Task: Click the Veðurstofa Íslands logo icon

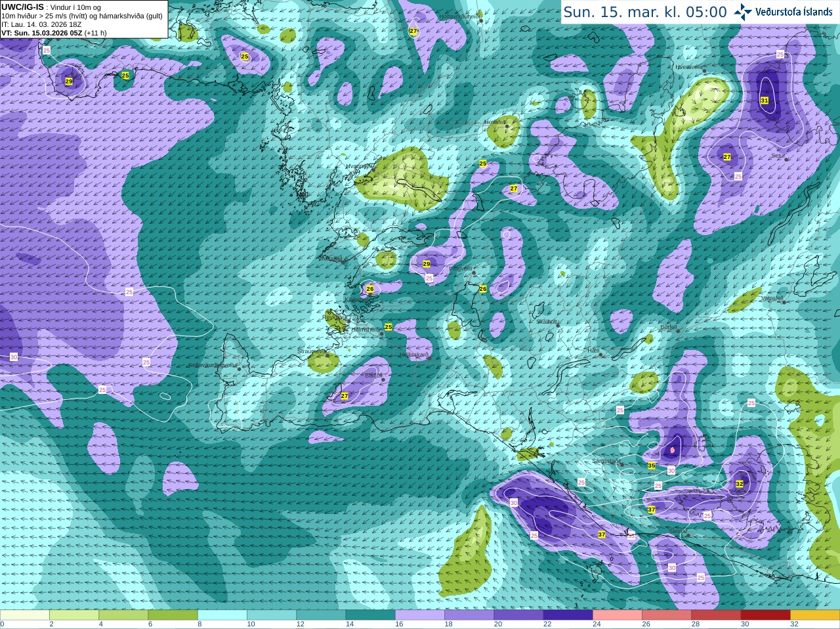Action: click(x=742, y=12)
